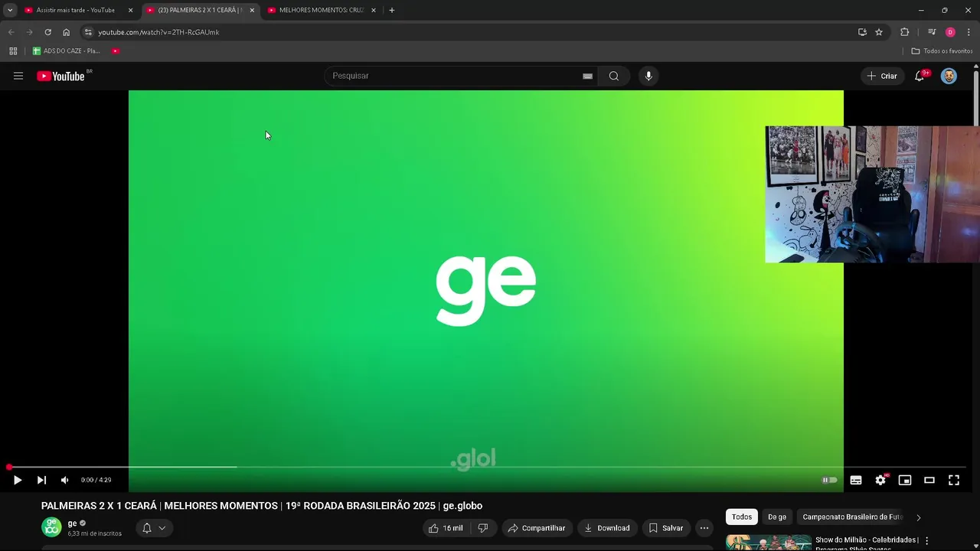980x551 pixels.
Task: Switch to theater mode
Action: (x=929, y=480)
